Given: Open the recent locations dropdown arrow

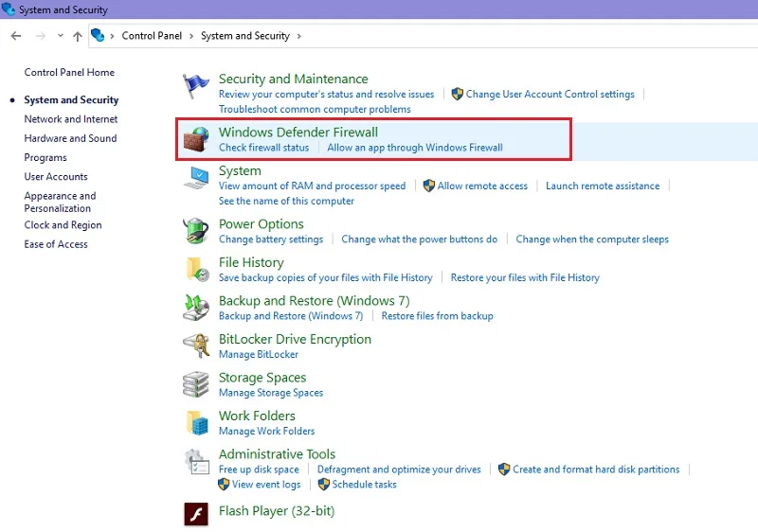Looking at the screenshot, I should pos(60,35).
